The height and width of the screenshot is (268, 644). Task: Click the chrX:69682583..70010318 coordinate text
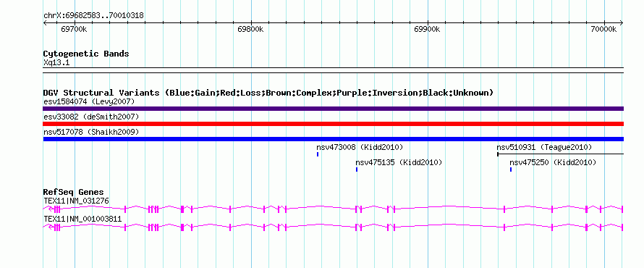93,16
